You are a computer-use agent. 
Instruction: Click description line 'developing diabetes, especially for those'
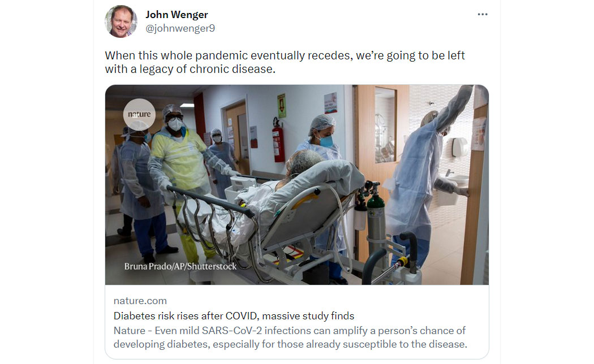tap(290, 344)
